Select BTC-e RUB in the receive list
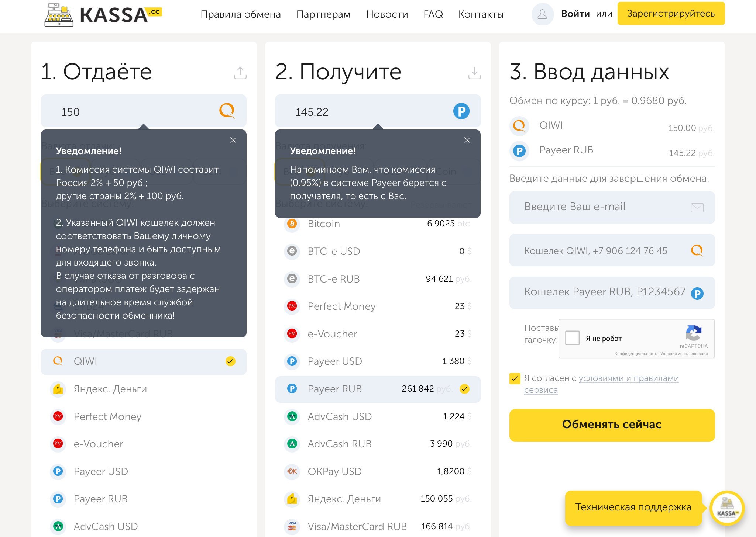 [x=378, y=279]
